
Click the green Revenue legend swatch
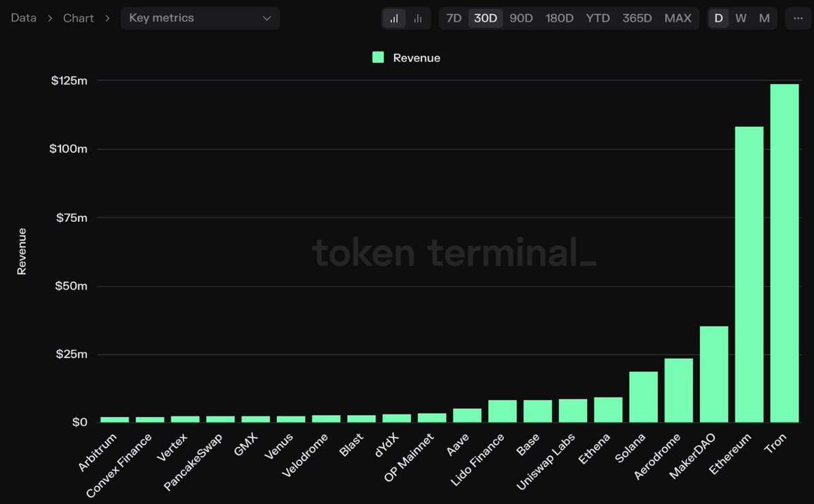379,58
